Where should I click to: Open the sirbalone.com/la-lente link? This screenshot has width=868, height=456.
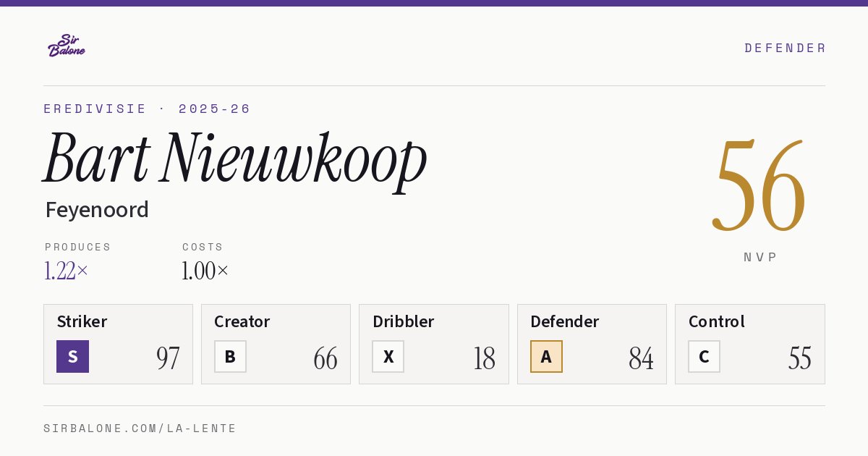140,428
